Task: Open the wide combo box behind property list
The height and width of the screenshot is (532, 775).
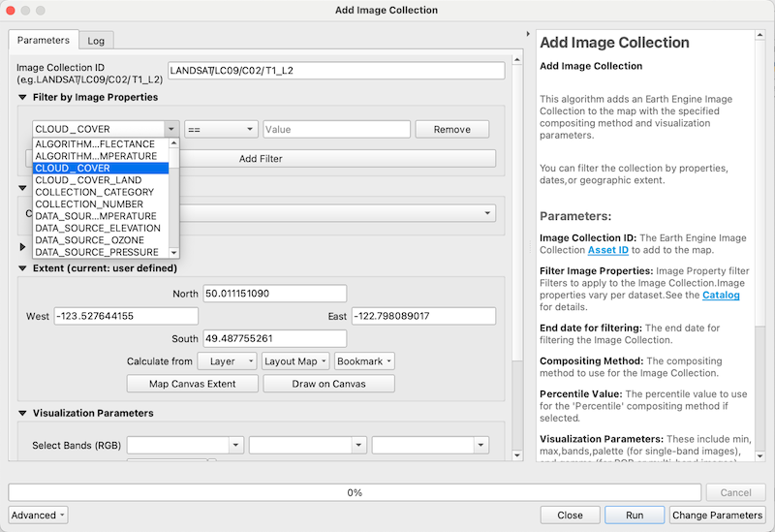Action: pyautogui.click(x=337, y=213)
